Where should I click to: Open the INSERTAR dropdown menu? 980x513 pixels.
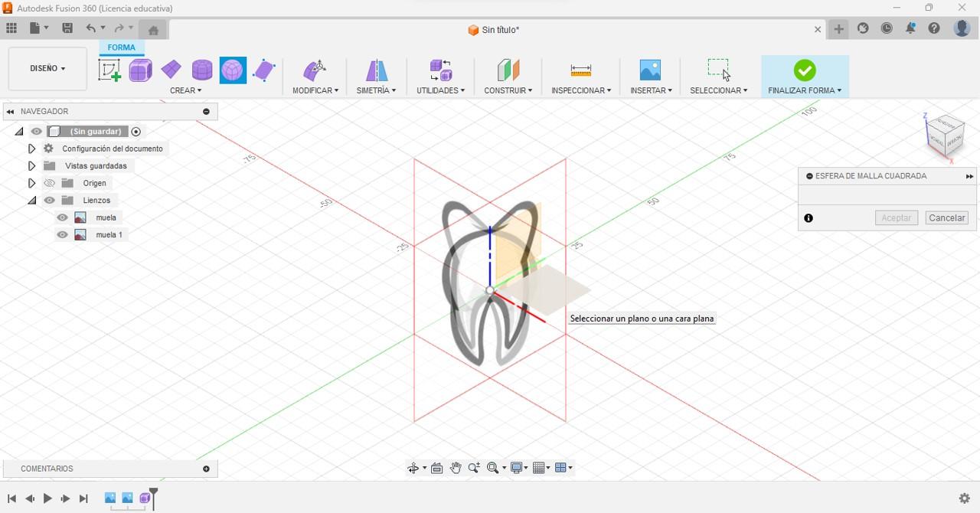coord(651,90)
